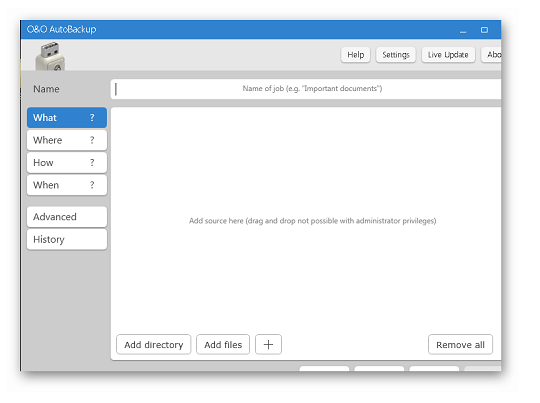Show the History section
Screen dimensions: 540x403
coord(67,239)
